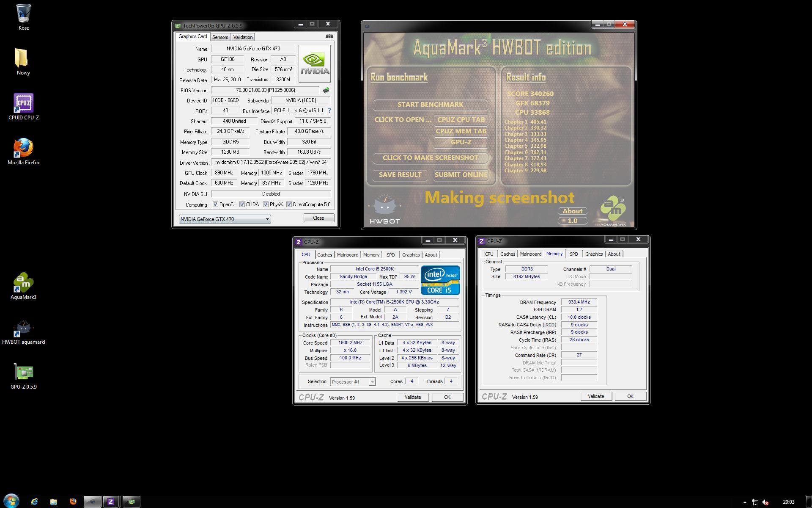The image size is (812, 508).
Task: Open About tab in right CPU-Z window
Action: point(614,254)
